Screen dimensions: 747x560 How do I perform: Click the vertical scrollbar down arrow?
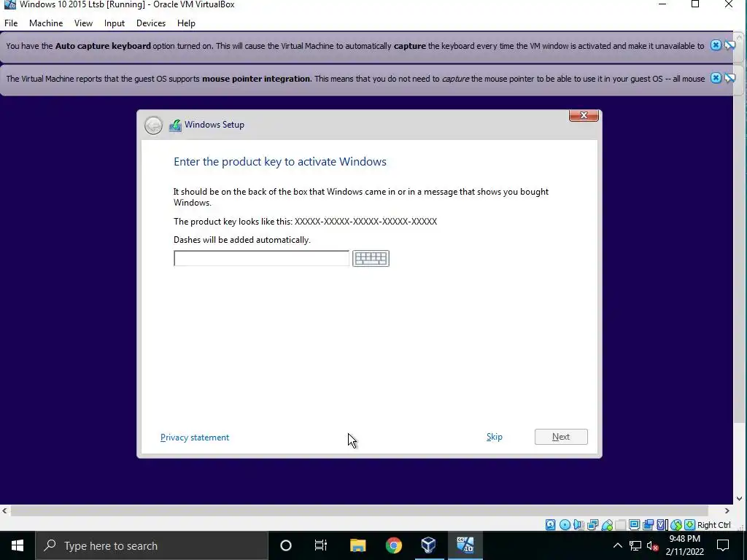click(740, 499)
